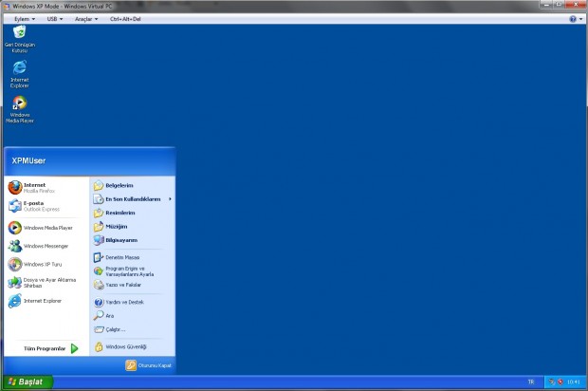Click the XPMUser name header
588x391 pixels.
tap(28, 160)
